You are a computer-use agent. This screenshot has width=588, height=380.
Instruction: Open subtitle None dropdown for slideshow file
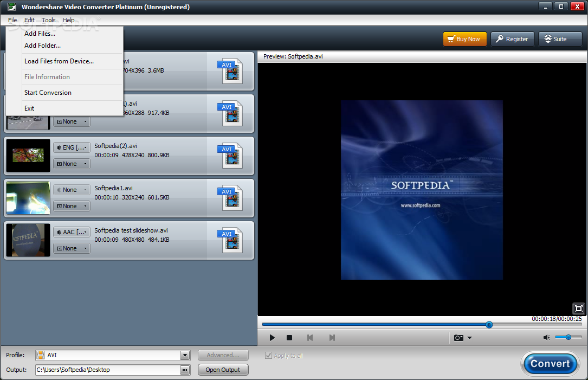72,249
